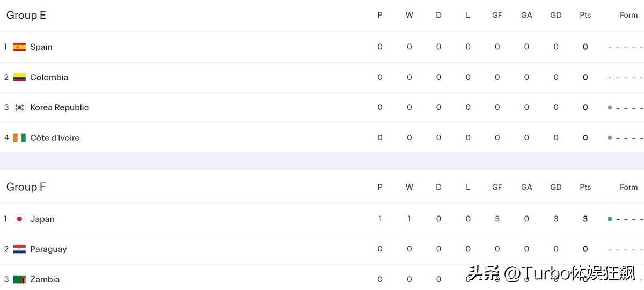Open the Japan team page

click(42, 219)
